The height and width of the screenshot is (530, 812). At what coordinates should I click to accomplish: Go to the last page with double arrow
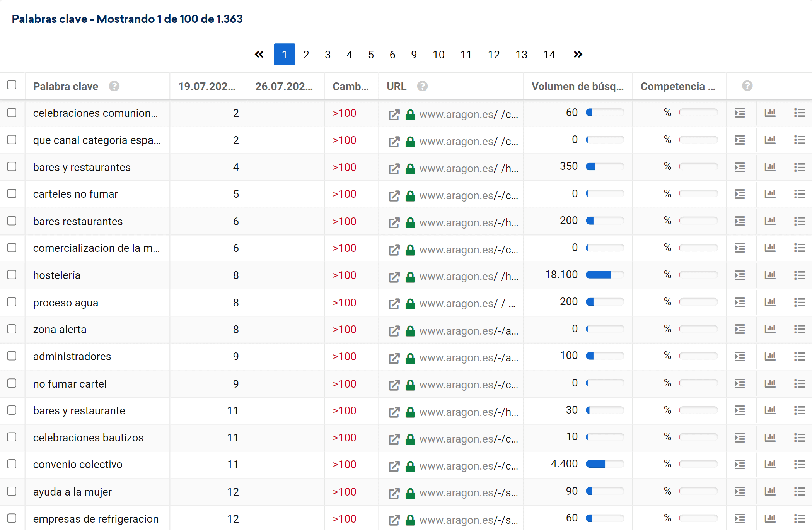click(x=578, y=55)
